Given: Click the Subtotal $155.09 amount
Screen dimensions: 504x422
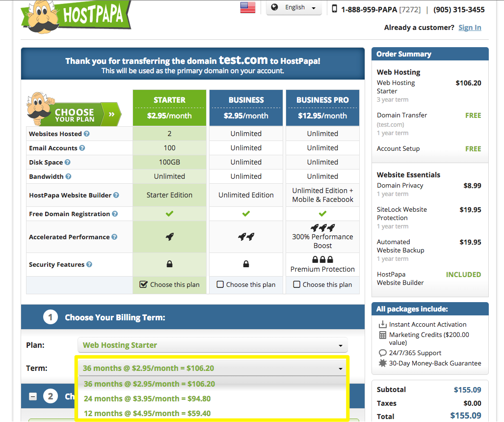Looking at the screenshot, I should [467, 390].
